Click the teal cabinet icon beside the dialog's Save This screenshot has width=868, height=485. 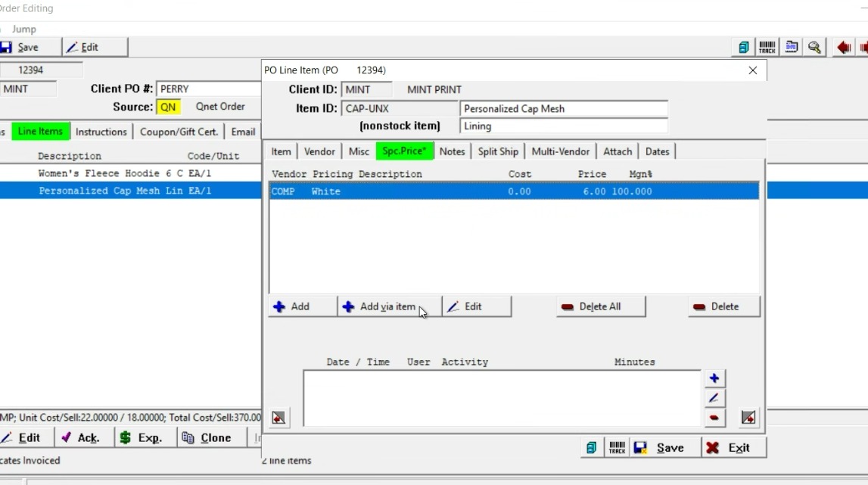pyautogui.click(x=591, y=447)
